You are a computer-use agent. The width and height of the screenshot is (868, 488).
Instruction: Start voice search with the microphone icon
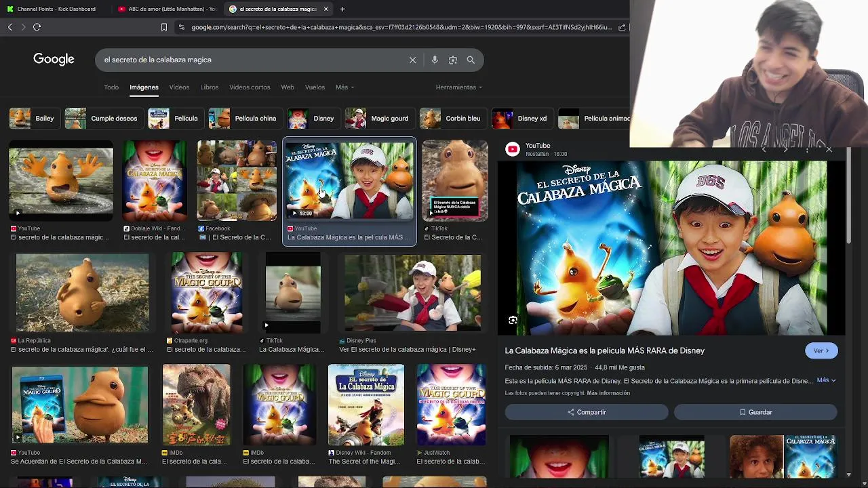click(x=435, y=60)
